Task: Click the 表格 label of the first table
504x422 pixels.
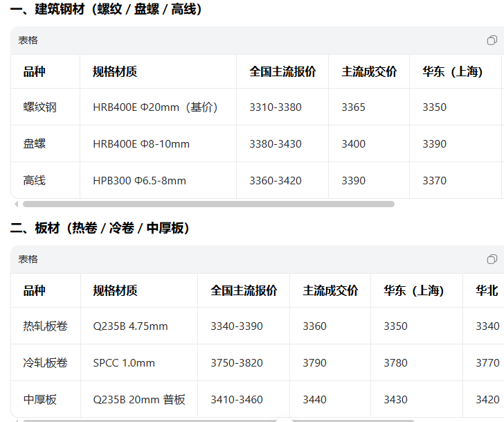Action: pos(28,40)
